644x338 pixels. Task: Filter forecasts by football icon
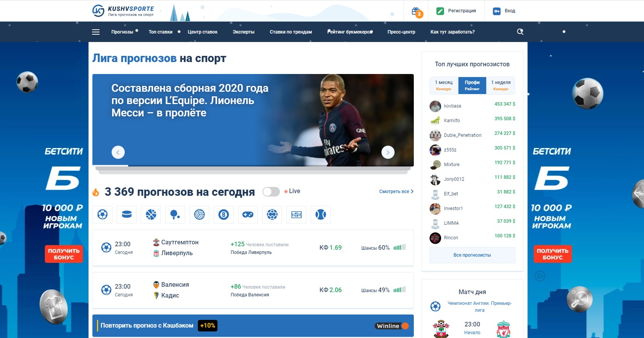coord(102,214)
